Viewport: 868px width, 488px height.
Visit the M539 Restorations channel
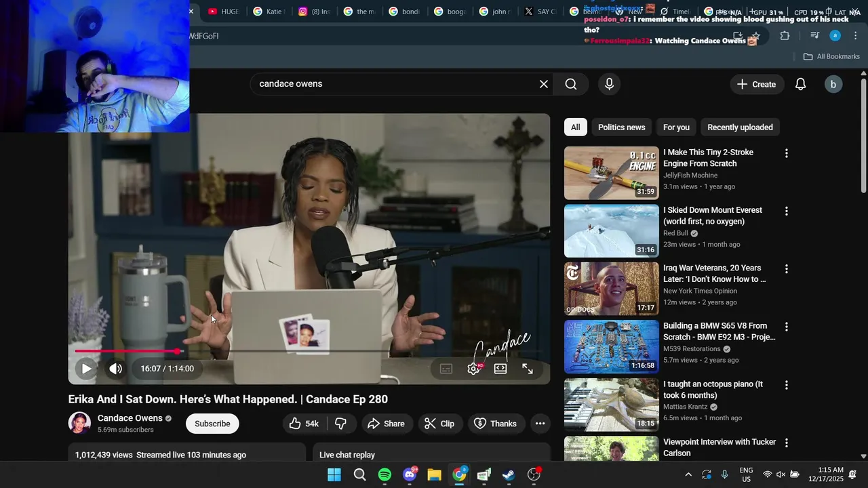pyautogui.click(x=692, y=349)
